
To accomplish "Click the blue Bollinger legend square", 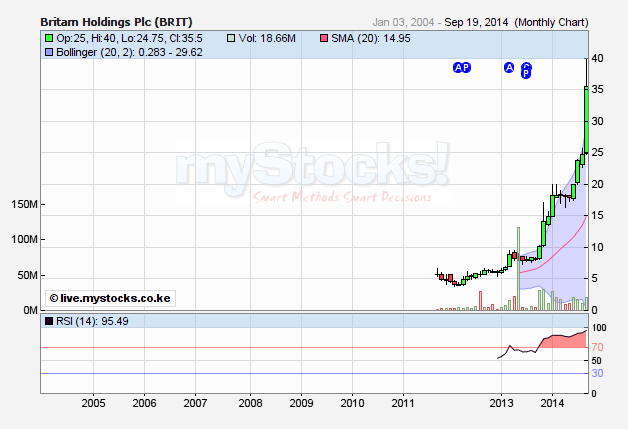I will coord(50,51).
